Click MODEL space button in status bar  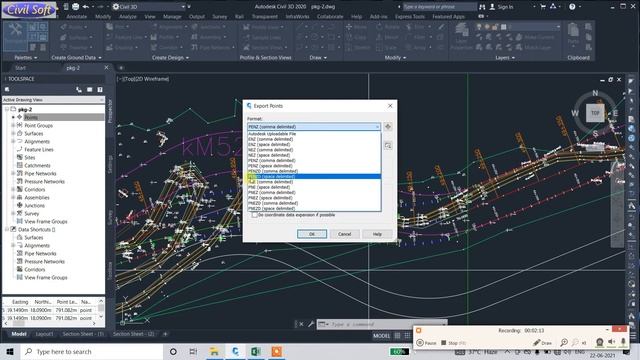(x=382, y=336)
